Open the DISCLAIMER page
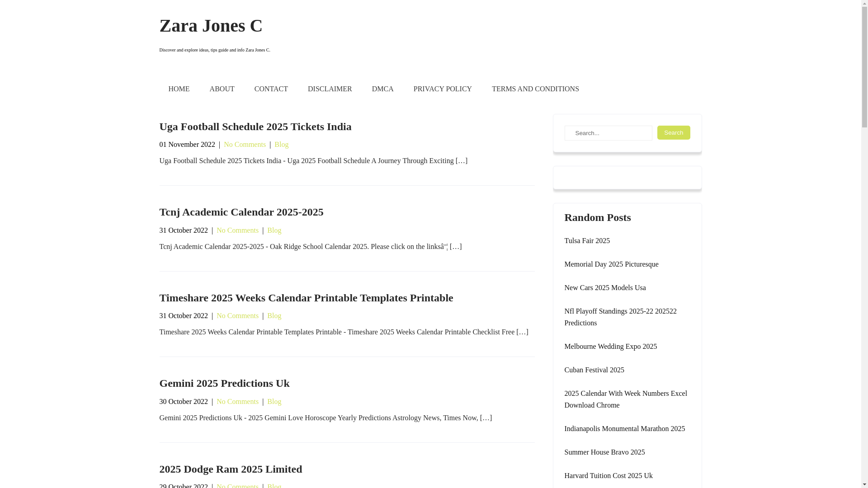 [x=330, y=89]
